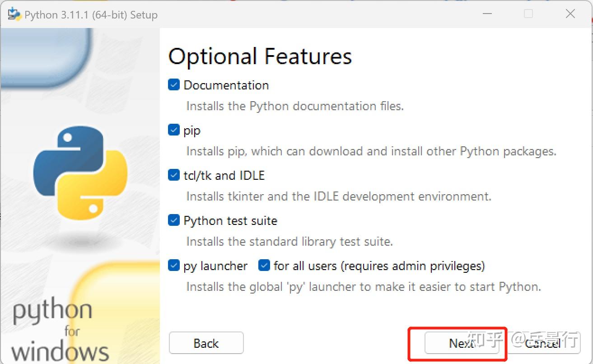Click the Back button
This screenshot has height=364, width=593.
pyautogui.click(x=206, y=343)
